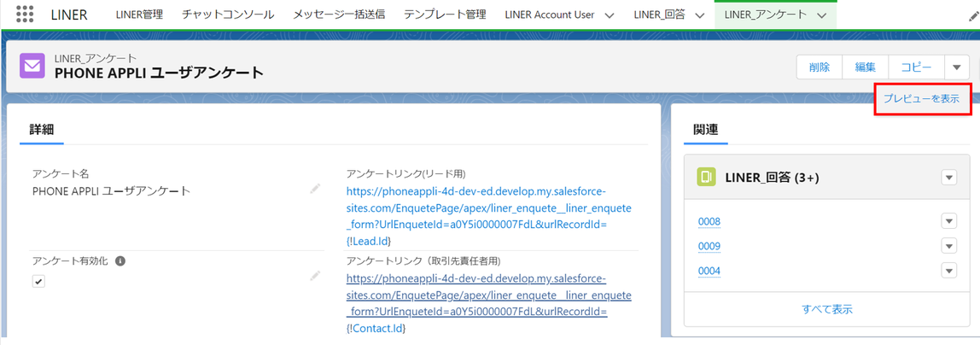
Task: Open the App Launcher dots grid
Action: pyautogui.click(x=25, y=15)
